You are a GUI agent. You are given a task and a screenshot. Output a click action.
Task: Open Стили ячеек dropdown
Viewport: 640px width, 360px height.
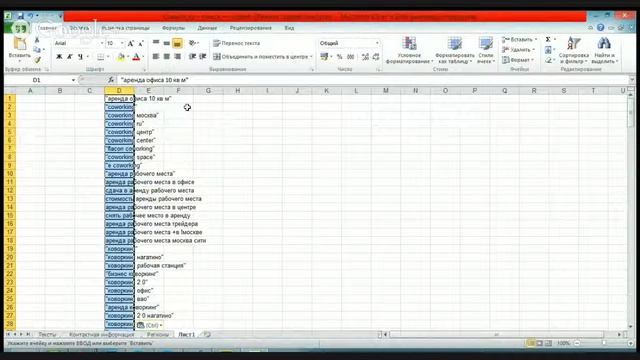click(486, 50)
